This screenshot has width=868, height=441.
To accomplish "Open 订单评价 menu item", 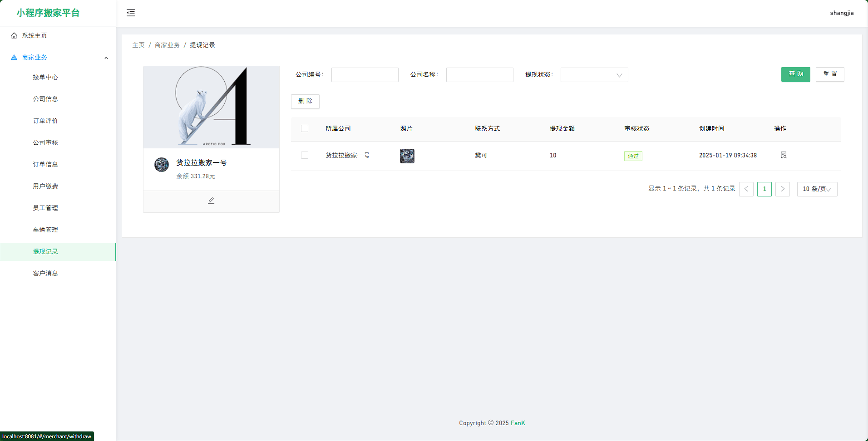I will tap(58, 121).
